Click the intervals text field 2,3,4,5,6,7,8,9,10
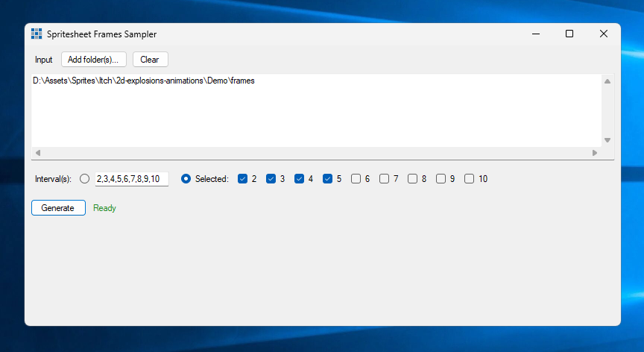The image size is (644, 352). coord(132,179)
